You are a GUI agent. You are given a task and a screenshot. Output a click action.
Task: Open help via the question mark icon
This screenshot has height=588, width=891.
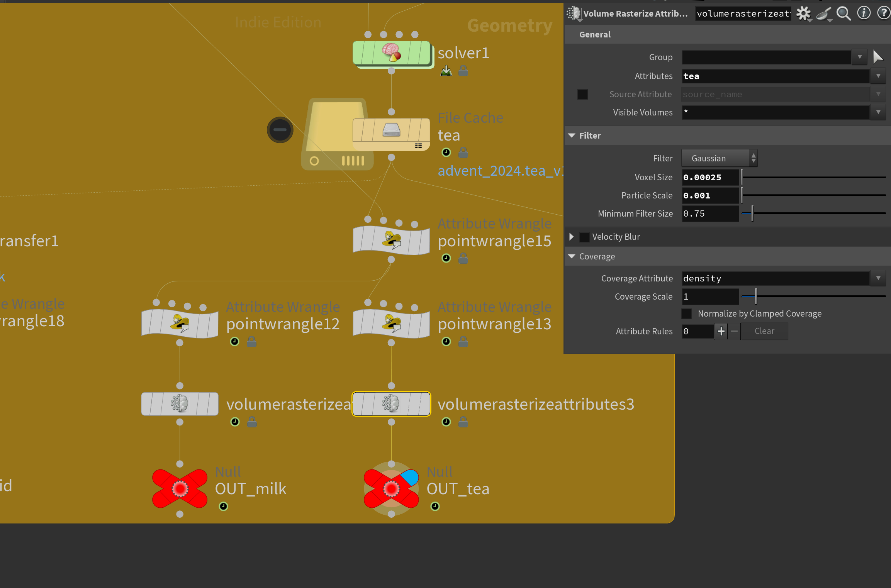click(x=883, y=13)
